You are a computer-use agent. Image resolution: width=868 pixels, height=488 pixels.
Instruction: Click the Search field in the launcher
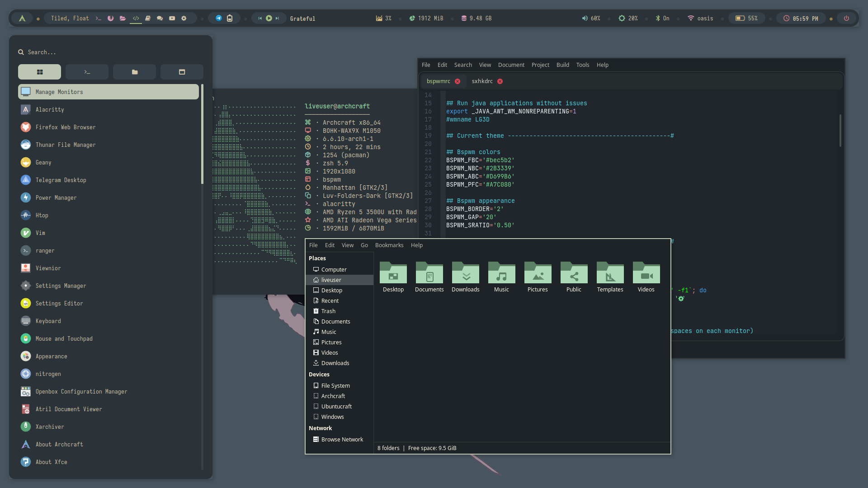pos(108,52)
